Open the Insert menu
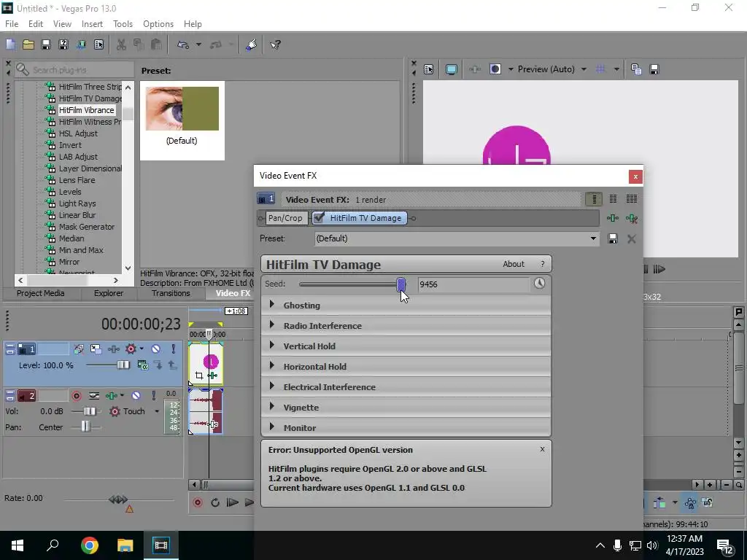This screenshot has width=747, height=560. click(92, 24)
